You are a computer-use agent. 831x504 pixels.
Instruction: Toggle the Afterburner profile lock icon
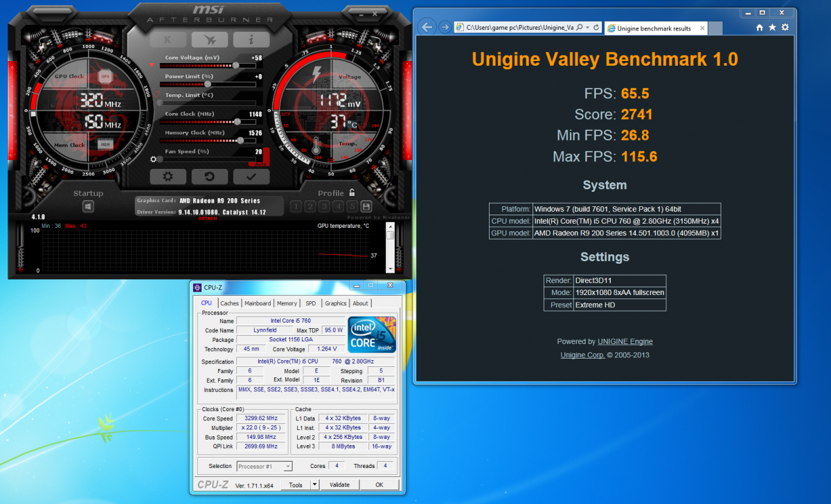pos(352,193)
